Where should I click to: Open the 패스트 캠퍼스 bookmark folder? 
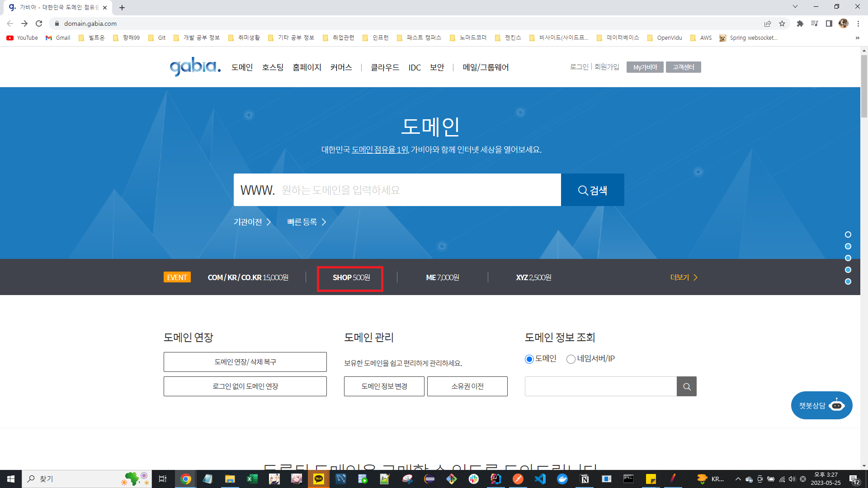point(419,38)
